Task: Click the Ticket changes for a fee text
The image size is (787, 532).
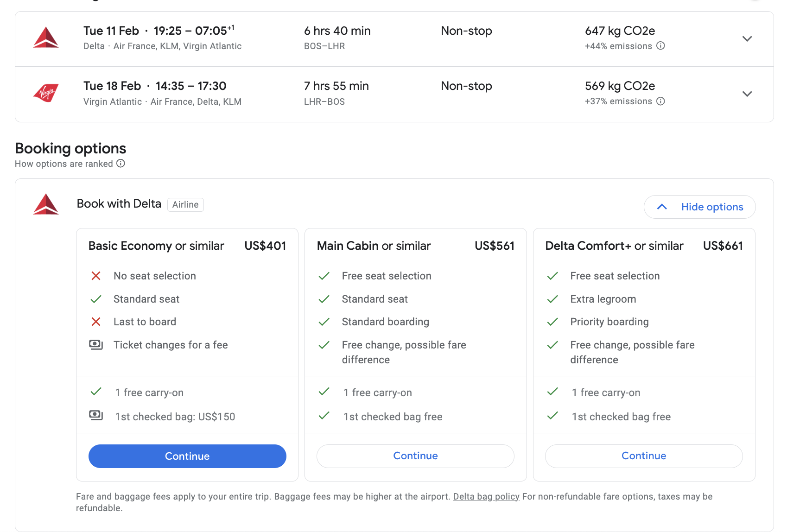Action: coord(171,345)
